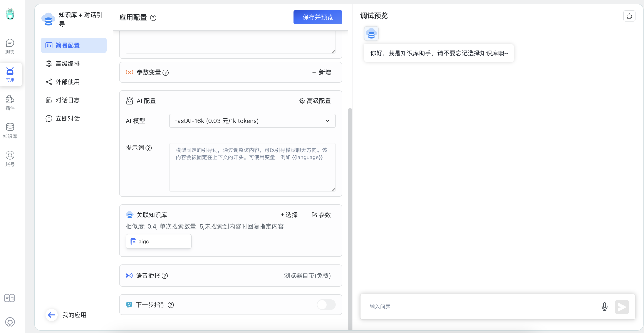Open the documentation book icon in sidebar
This screenshot has width=644, height=333.
10,298
